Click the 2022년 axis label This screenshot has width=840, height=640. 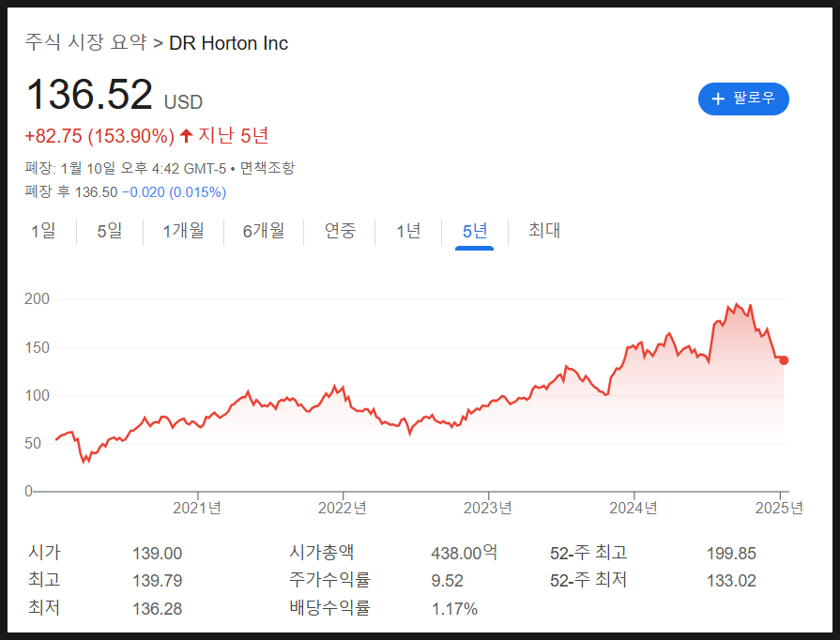click(343, 508)
